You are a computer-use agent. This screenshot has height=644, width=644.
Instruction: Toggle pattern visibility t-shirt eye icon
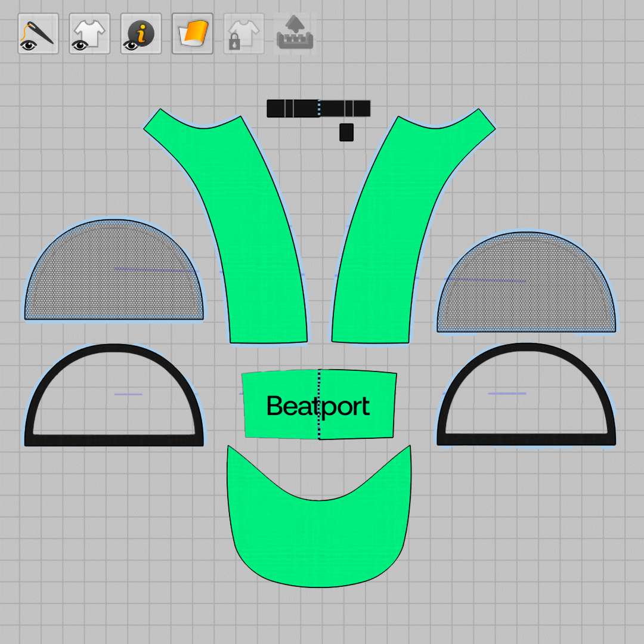(x=89, y=33)
